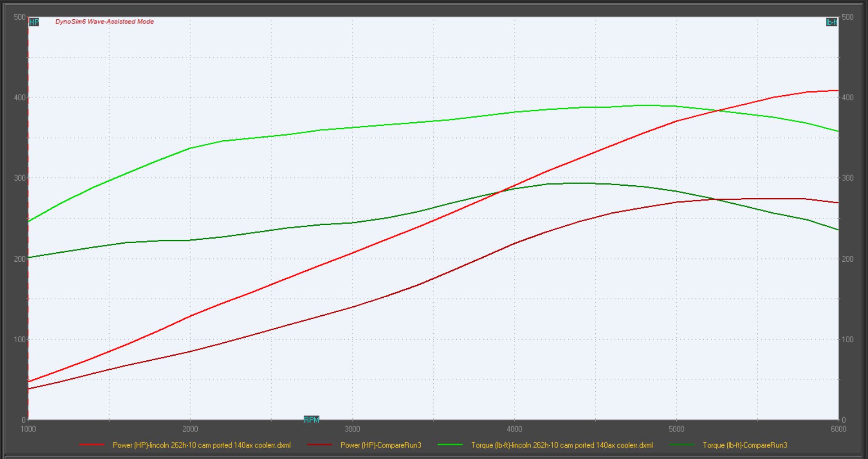
Task: Click the DynoSim6 Wave-Assistsed Mode title text
Action: point(105,21)
